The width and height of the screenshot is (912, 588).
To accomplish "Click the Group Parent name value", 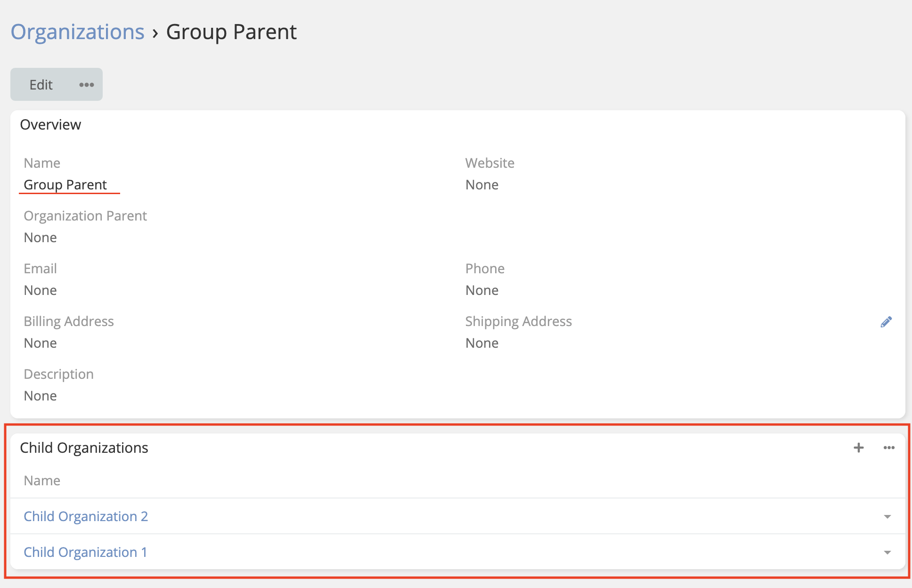I will pos(65,185).
